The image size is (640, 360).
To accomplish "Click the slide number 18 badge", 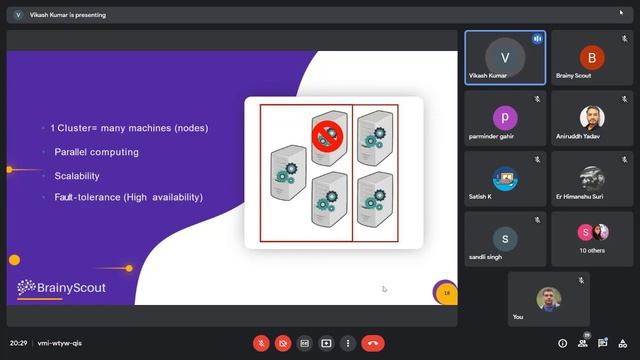I will point(447,293).
